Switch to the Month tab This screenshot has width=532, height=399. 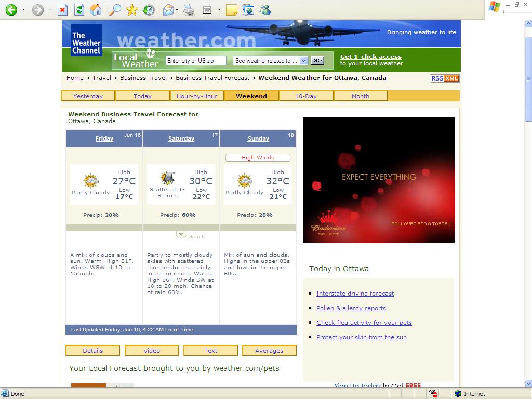click(361, 96)
